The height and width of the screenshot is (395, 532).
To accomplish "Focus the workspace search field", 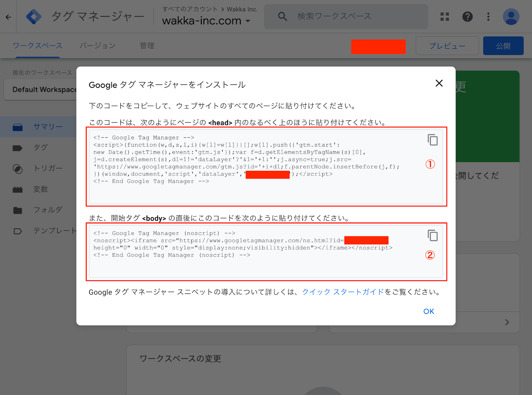I will (346, 16).
